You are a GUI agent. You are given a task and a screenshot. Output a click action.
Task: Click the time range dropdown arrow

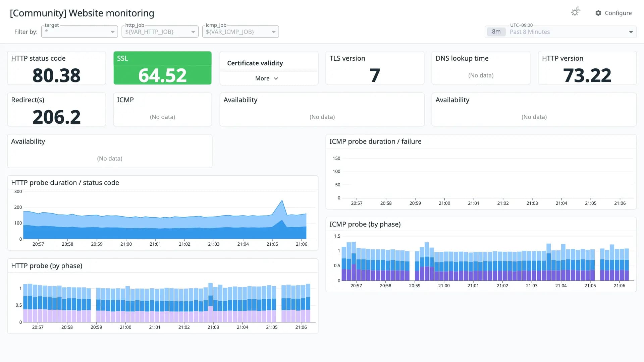631,32
